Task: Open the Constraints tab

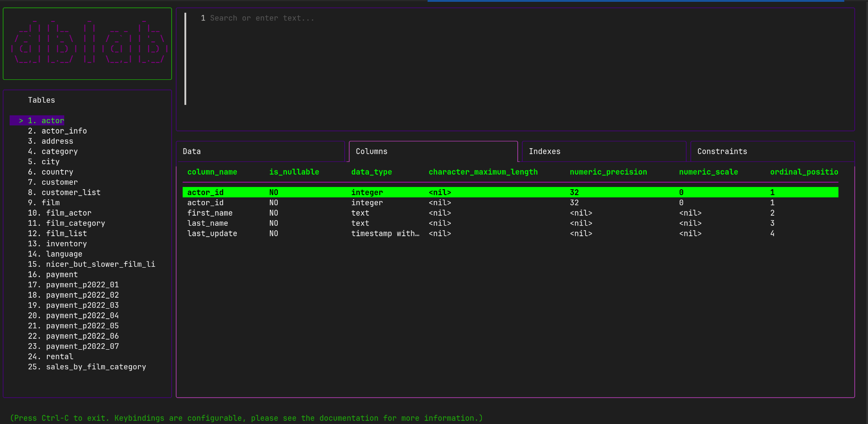Action: click(772, 151)
